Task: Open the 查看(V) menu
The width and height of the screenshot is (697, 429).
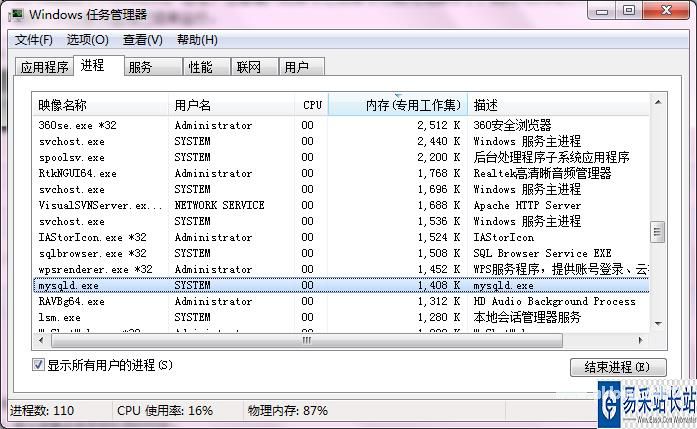Action: tap(142, 40)
